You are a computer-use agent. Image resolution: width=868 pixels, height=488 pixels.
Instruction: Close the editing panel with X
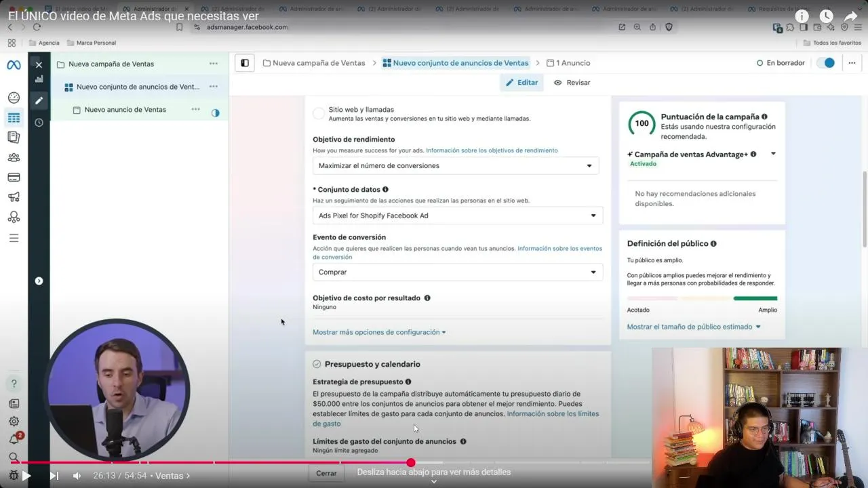(39, 64)
